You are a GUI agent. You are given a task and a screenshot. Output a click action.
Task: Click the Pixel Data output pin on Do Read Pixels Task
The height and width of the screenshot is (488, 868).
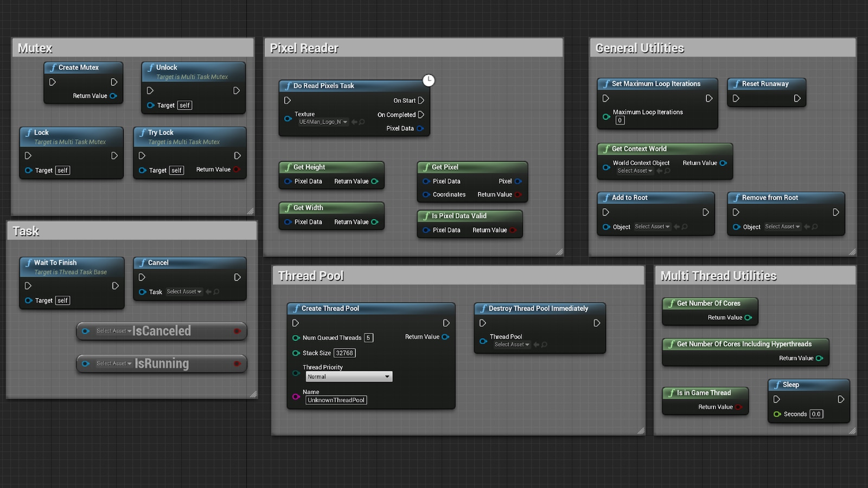click(420, 128)
